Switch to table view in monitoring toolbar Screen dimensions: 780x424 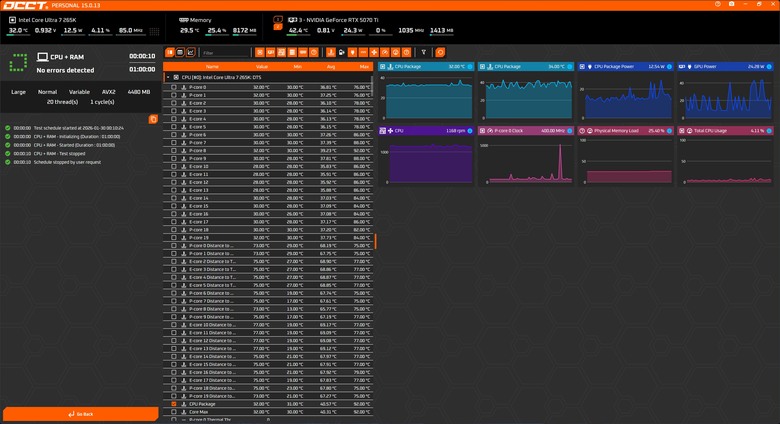[180, 52]
